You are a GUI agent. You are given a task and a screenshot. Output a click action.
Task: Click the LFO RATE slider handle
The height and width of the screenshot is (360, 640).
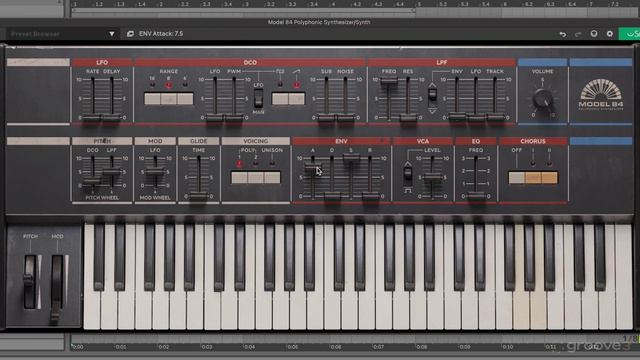[x=93, y=118]
